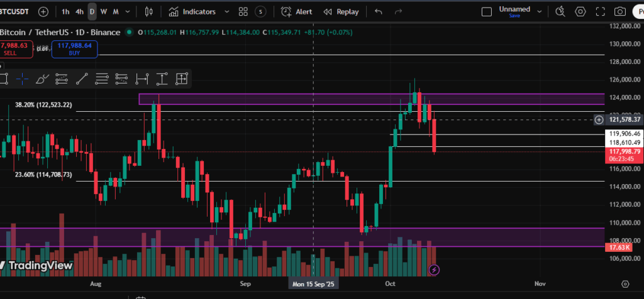Select the weekly W timeframe
This screenshot has height=299, width=644.
tap(104, 11)
